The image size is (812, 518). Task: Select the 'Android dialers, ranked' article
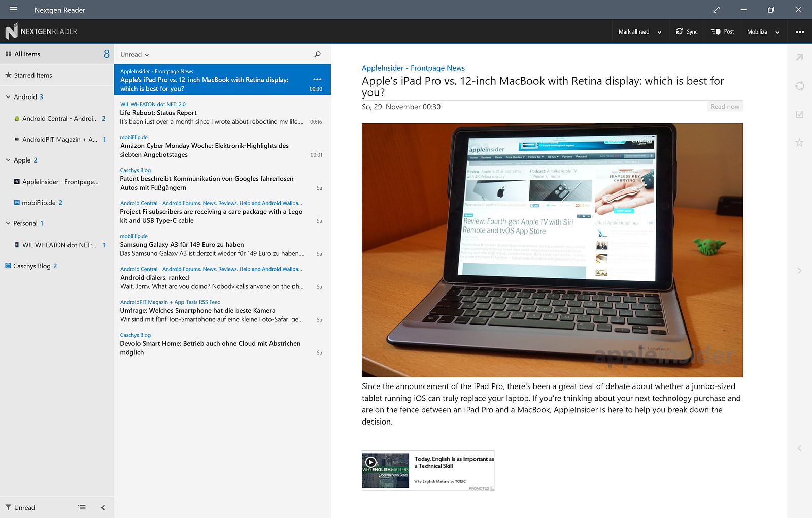(222, 278)
